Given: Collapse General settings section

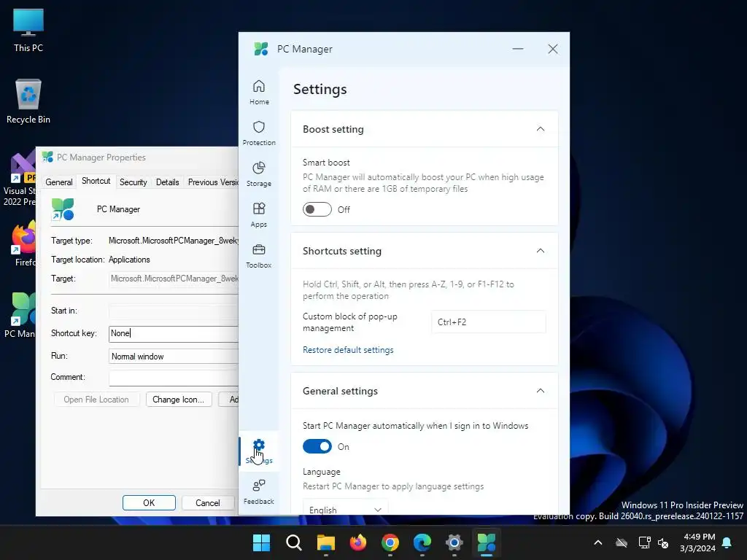Looking at the screenshot, I should 541,391.
